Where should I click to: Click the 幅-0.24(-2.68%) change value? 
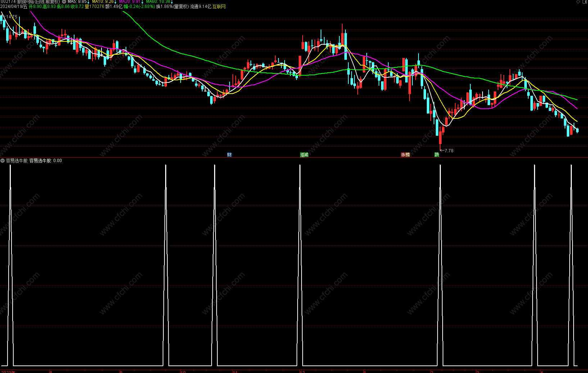(139, 6)
